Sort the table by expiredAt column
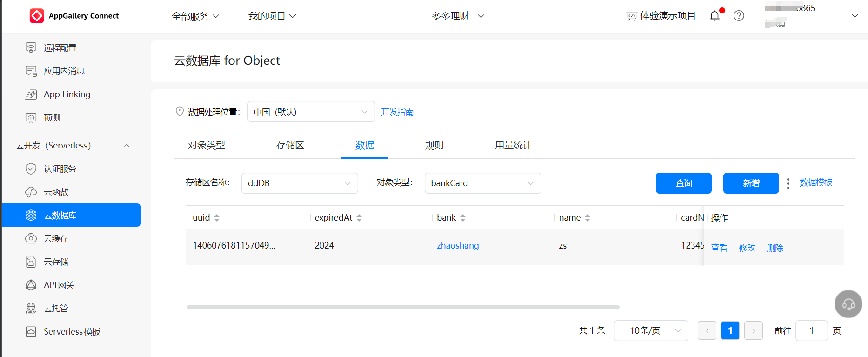This screenshot has height=357, width=868. point(359,218)
